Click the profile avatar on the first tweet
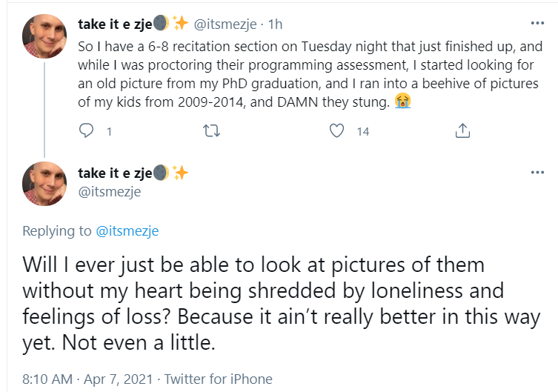The height and width of the screenshot is (392, 558). point(46,36)
